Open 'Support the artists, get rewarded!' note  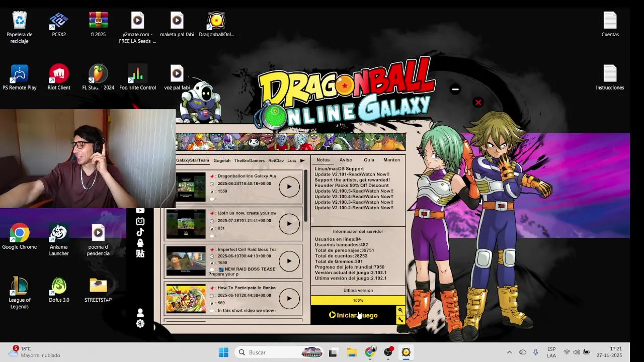point(352,180)
